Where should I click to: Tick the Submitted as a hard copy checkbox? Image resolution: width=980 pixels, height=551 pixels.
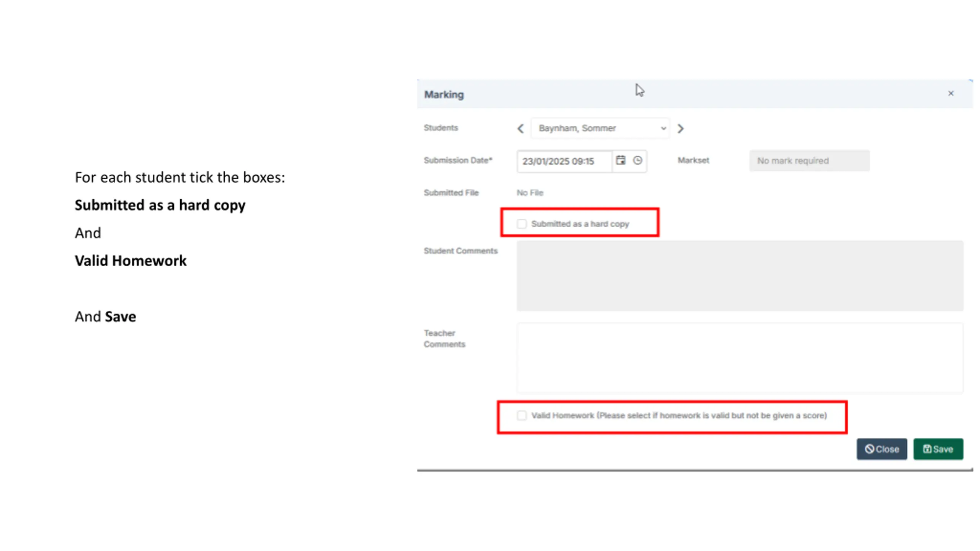(x=521, y=224)
